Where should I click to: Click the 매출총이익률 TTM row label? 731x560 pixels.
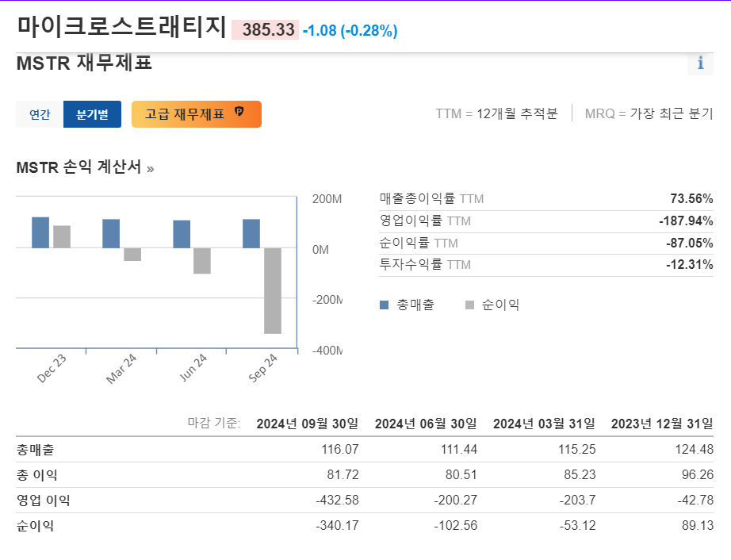click(x=431, y=198)
